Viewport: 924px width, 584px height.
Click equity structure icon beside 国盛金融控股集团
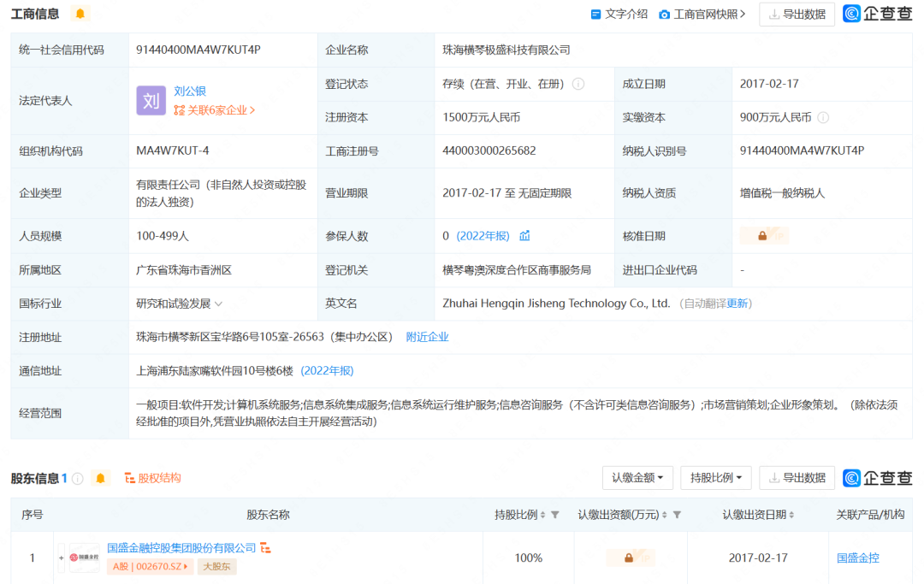[266, 548]
